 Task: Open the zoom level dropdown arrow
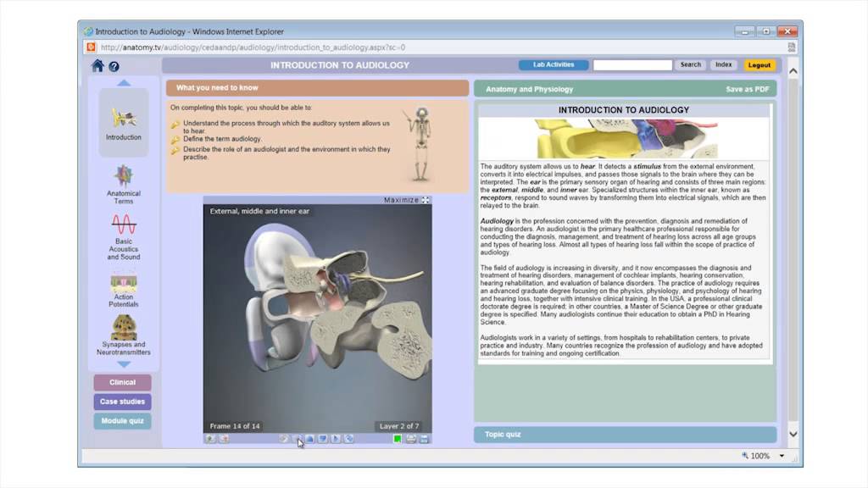pyautogui.click(x=782, y=456)
